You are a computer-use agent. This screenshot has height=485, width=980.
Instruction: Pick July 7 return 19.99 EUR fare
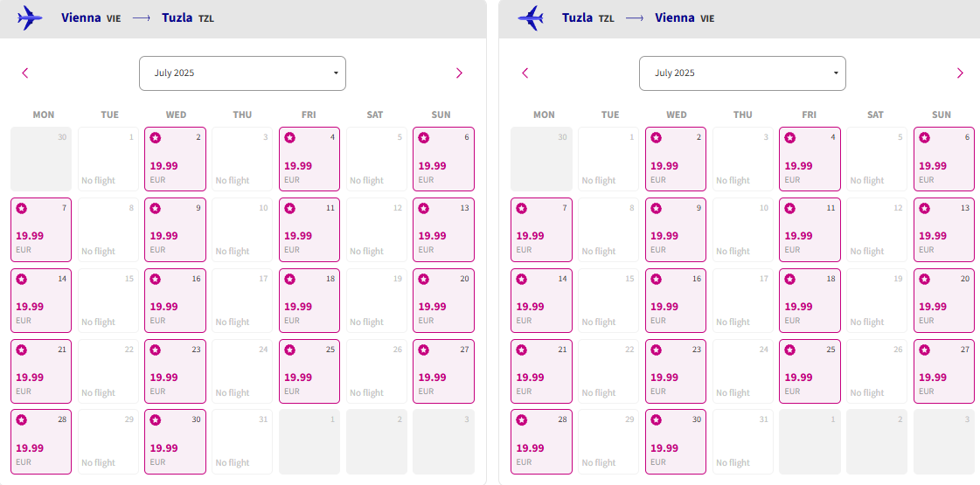[541, 230]
